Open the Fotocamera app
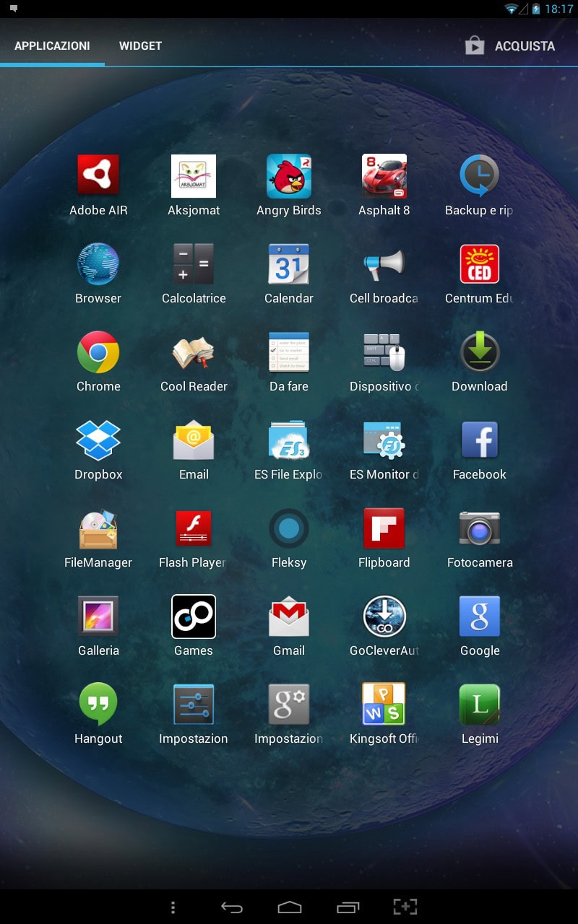 pos(480,528)
